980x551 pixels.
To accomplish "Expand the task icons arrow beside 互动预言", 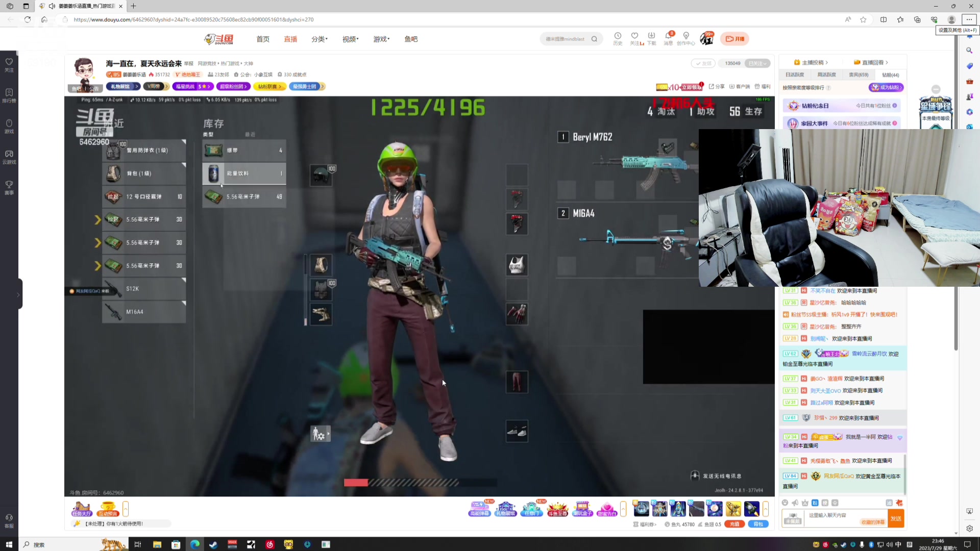I will click(126, 509).
